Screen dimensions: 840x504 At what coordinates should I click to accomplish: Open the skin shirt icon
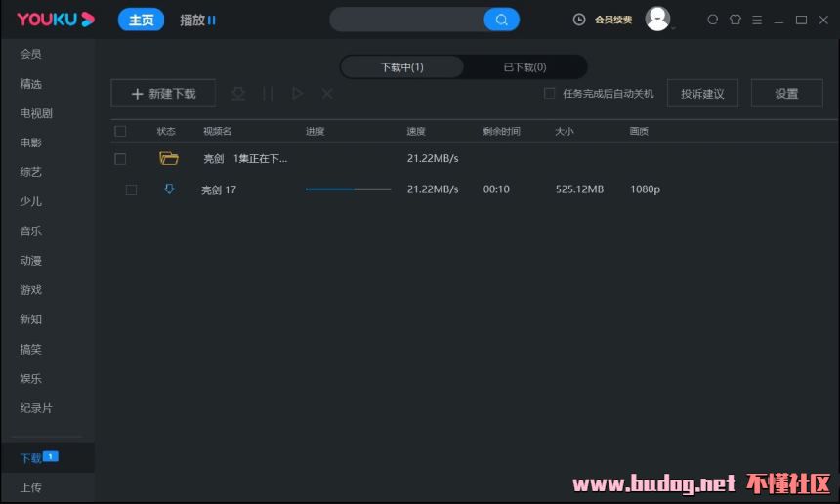click(735, 20)
